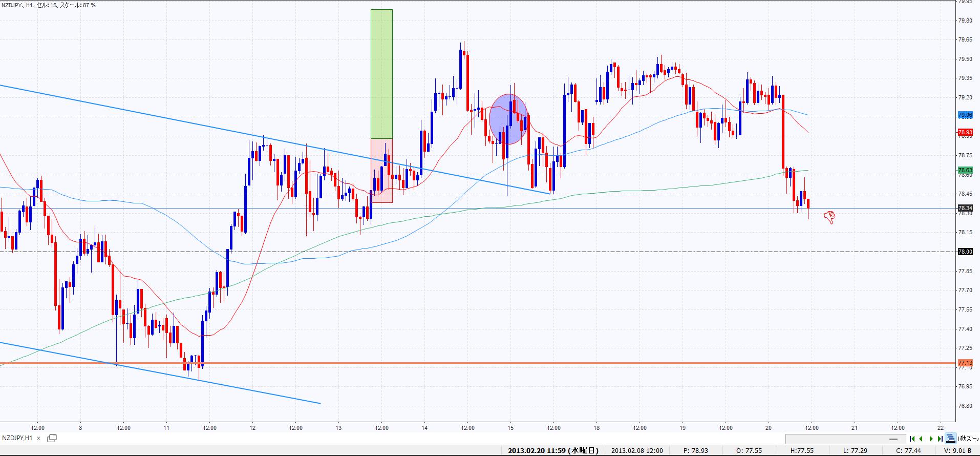Image resolution: width=980 pixels, height=456 pixels.
Task: Click the NZDJPY H1 chart title text
Action: 49,5
